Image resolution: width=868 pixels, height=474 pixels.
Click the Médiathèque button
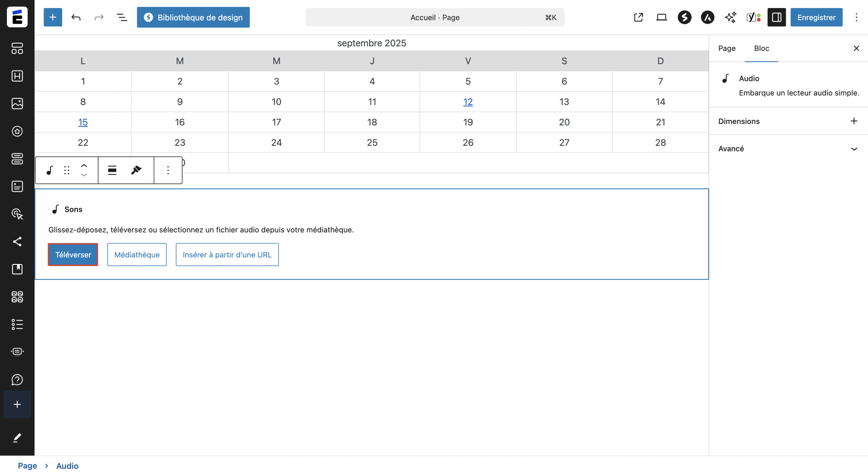coord(137,254)
